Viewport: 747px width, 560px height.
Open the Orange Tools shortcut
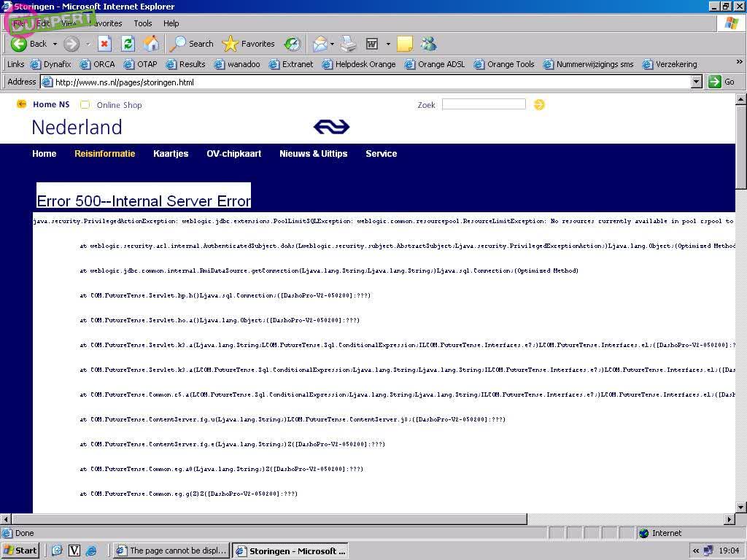pos(504,64)
